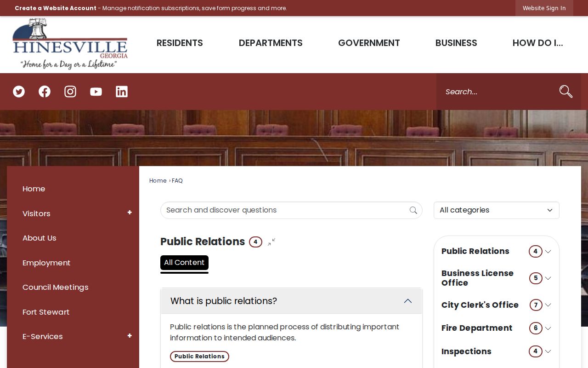This screenshot has height=368, width=588.
Task: Open the YouTube social icon
Action: (x=96, y=92)
